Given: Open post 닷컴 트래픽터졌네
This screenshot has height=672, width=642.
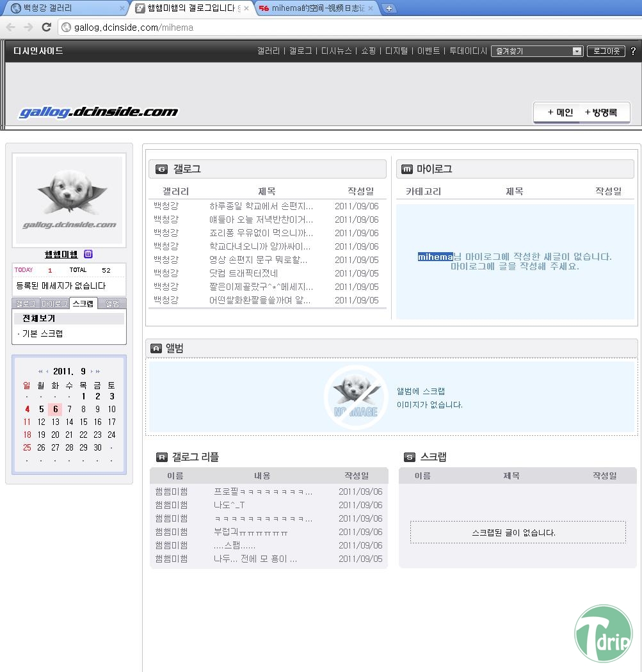Looking at the screenshot, I should click(243, 273).
